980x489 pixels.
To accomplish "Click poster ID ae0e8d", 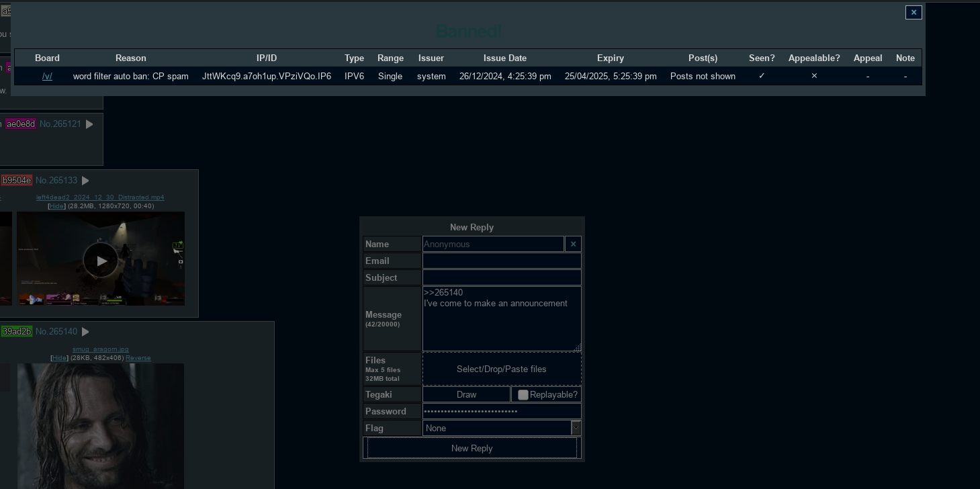I will [21, 124].
